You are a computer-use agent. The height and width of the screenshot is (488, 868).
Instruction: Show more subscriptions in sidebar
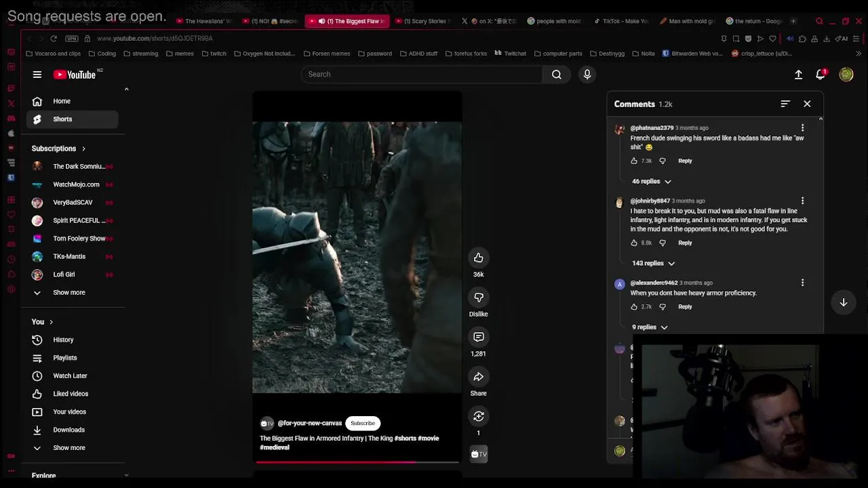tap(69, 293)
